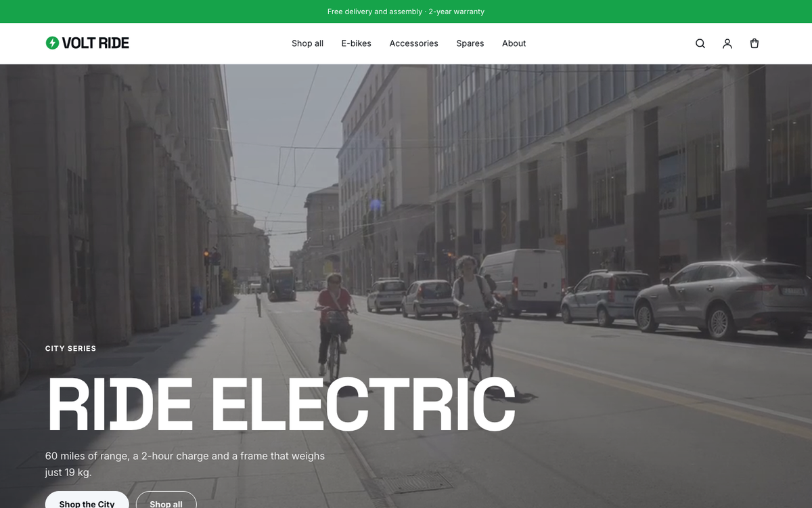Open the Shop all menu item
812x508 pixels.
307,43
